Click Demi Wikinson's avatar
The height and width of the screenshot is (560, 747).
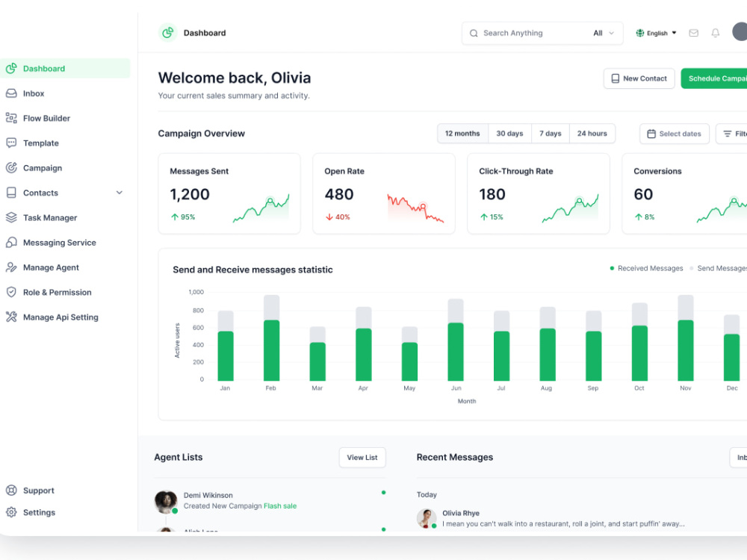[x=166, y=502]
